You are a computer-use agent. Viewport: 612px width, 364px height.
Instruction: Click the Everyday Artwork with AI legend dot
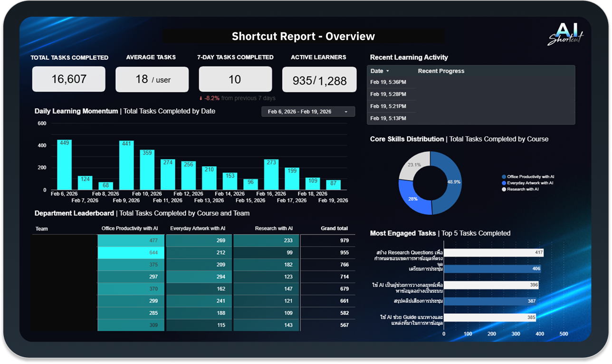tap(504, 183)
